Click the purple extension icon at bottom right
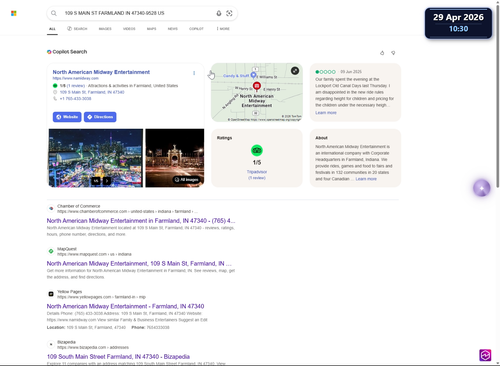Image resolution: width=500 pixels, height=366 pixels. (485, 355)
